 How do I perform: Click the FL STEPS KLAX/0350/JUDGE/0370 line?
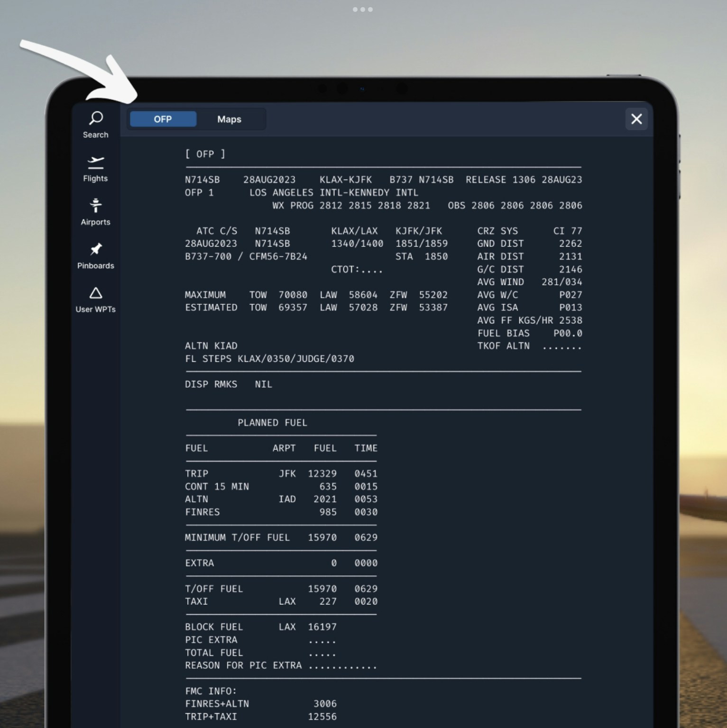[x=269, y=359]
